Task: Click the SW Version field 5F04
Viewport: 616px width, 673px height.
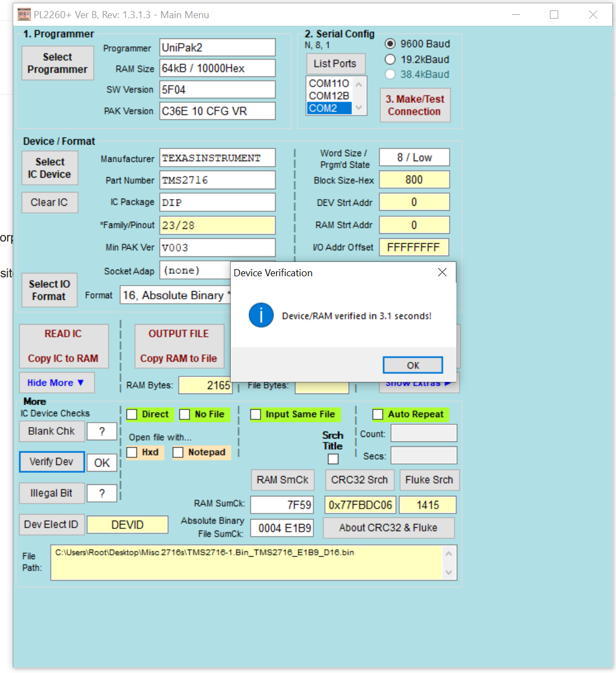Action: (x=217, y=90)
